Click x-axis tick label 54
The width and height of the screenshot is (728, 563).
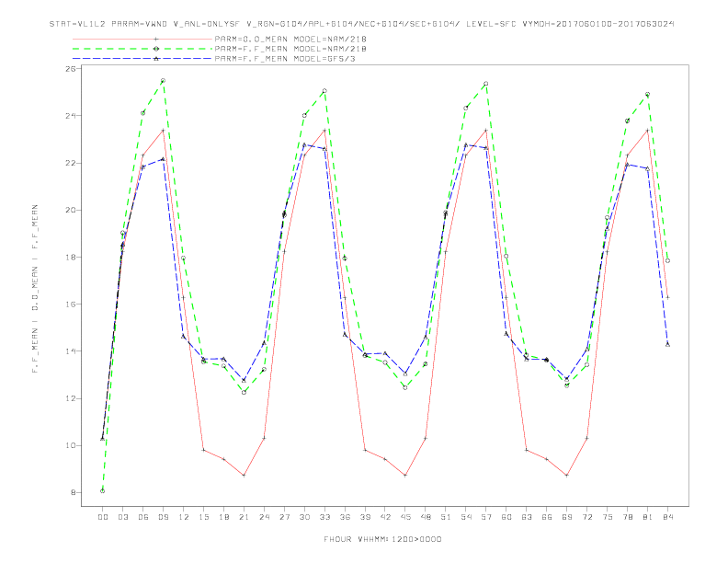pyautogui.click(x=466, y=517)
